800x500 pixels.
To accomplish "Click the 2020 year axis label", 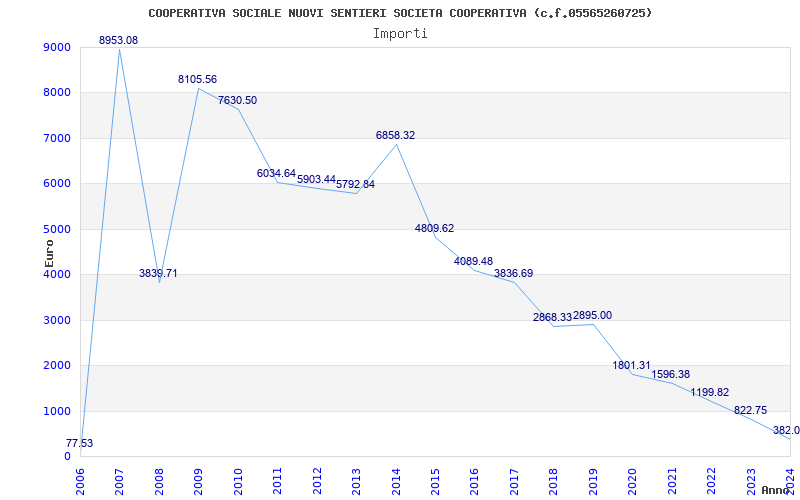I will point(633,481).
